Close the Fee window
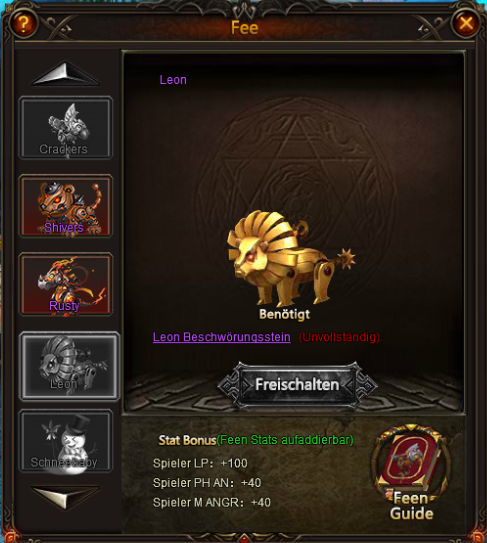This screenshot has height=543, width=487. click(466, 24)
